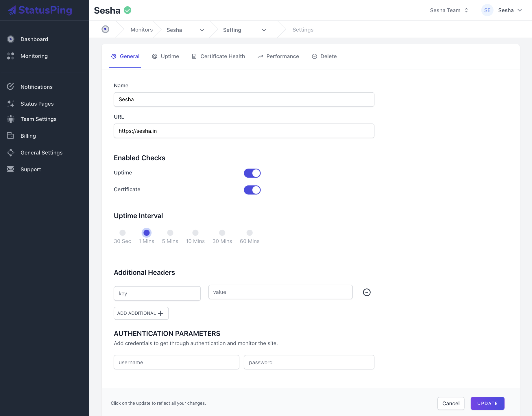Click the Monitors breadcrumb link
This screenshot has height=416, width=532.
(142, 30)
